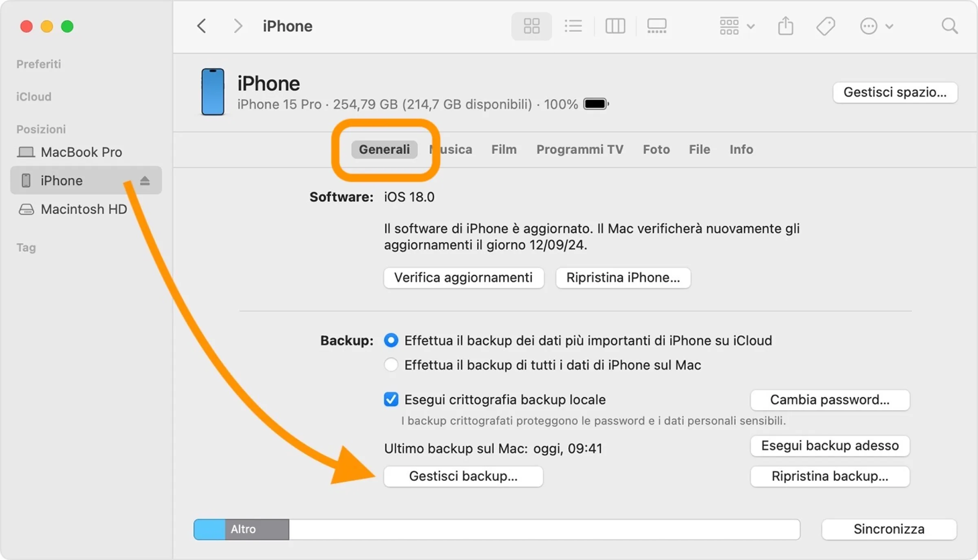Switch to the Musica tab
Image resolution: width=978 pixels, height=560 pixels.
click(x=451, y=149)
